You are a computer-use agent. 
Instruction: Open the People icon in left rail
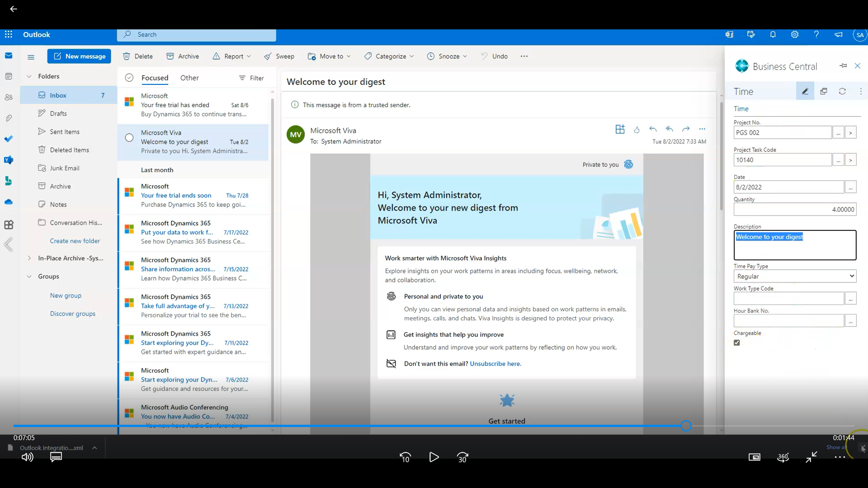click(x=9, y=97)
